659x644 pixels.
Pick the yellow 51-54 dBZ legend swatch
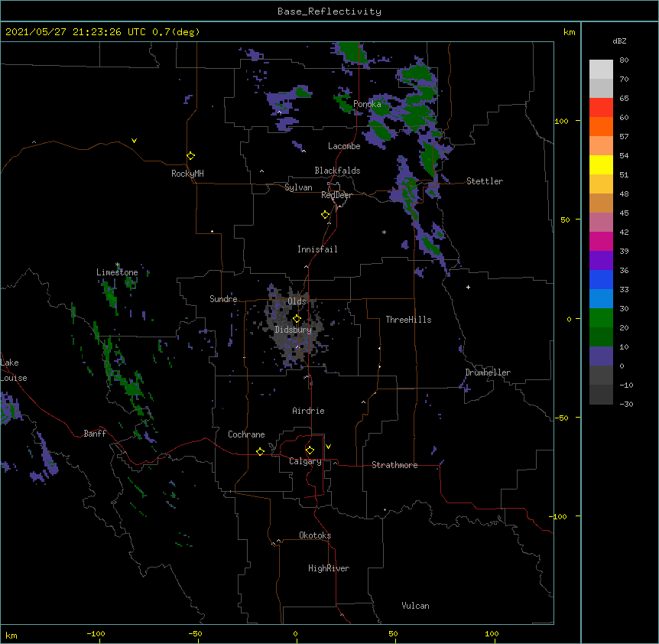tap(601, 164)
